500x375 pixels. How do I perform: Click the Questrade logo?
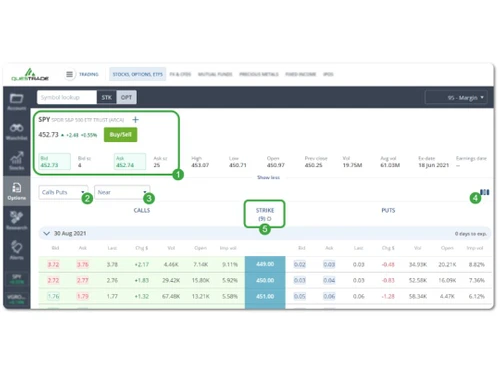(x=30, y=75)
